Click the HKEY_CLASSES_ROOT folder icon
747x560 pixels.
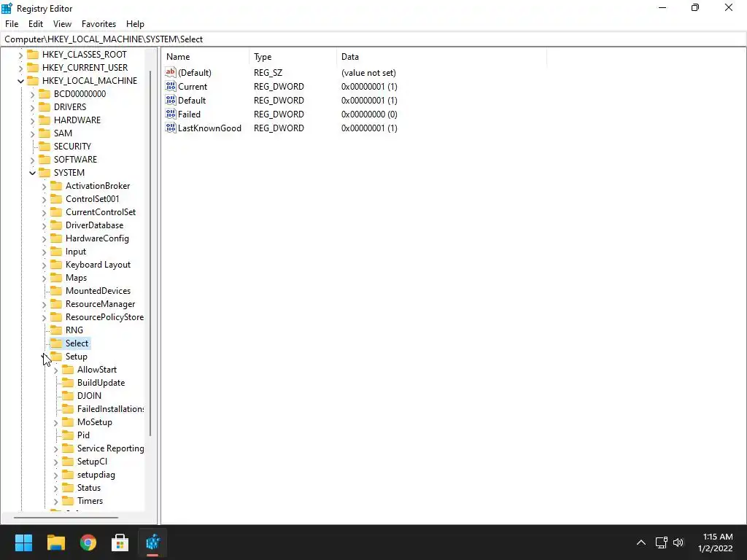pyautogui.click(x=33, y=54)
